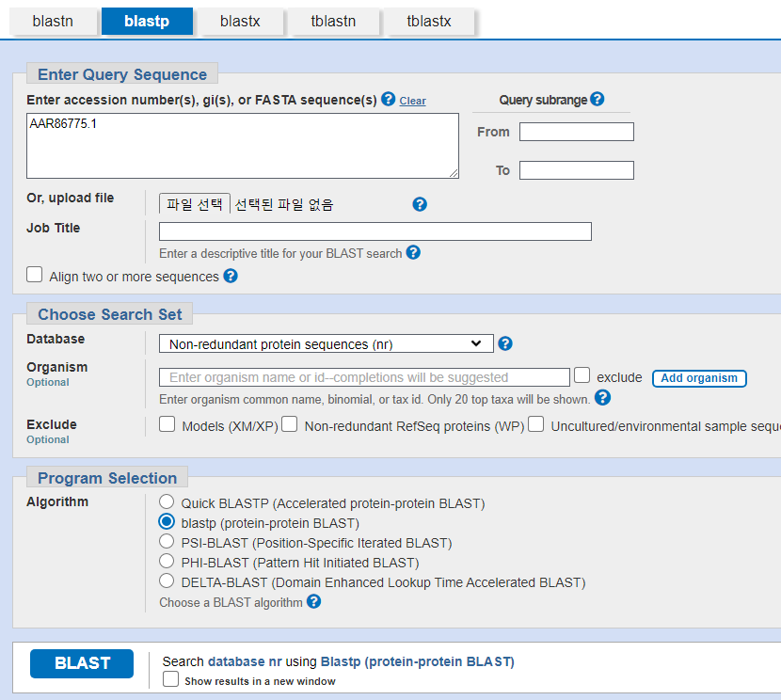Enable Show results in a new window
Image resolution: width=781 pixels, height=700 pixels.
pyautogui.click(x=170, y=679)
